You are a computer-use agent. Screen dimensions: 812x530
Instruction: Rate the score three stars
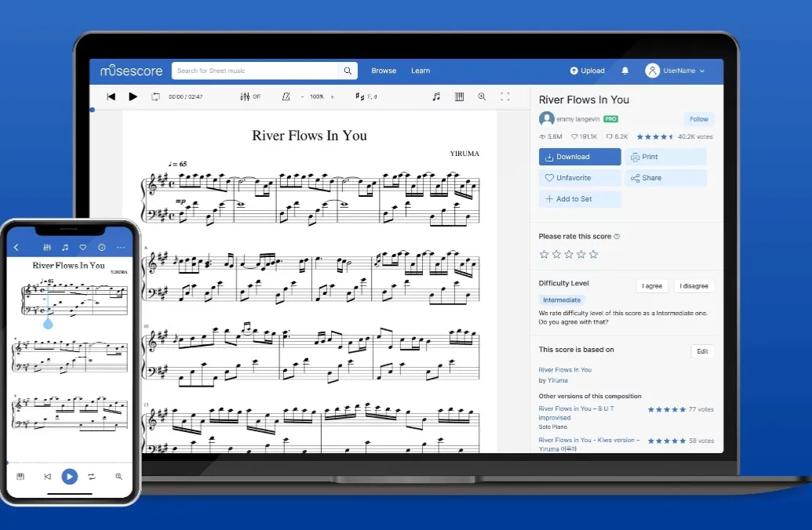pos(569,254)
